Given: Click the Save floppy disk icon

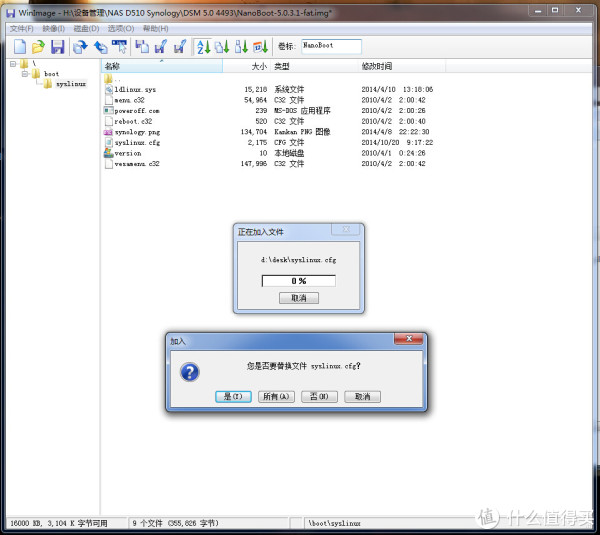Looking at the screenshot, I should click(x=57, y=47).
